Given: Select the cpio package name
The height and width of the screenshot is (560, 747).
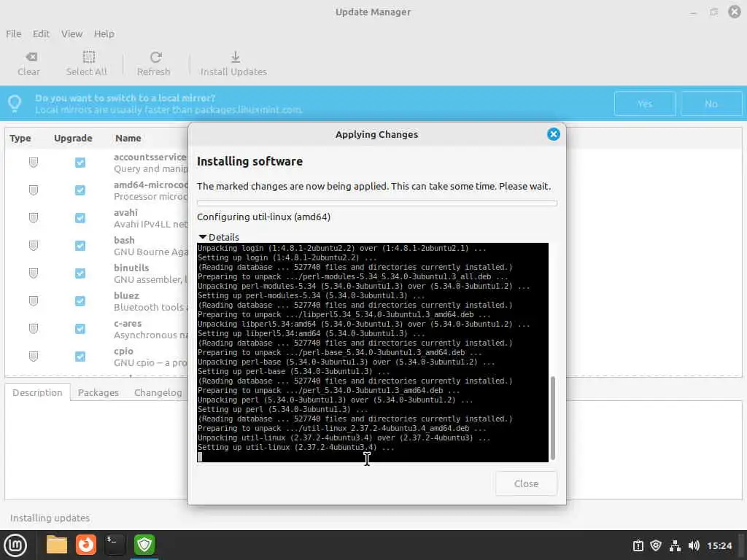Looking at the screenshot, I should point(123,351).
